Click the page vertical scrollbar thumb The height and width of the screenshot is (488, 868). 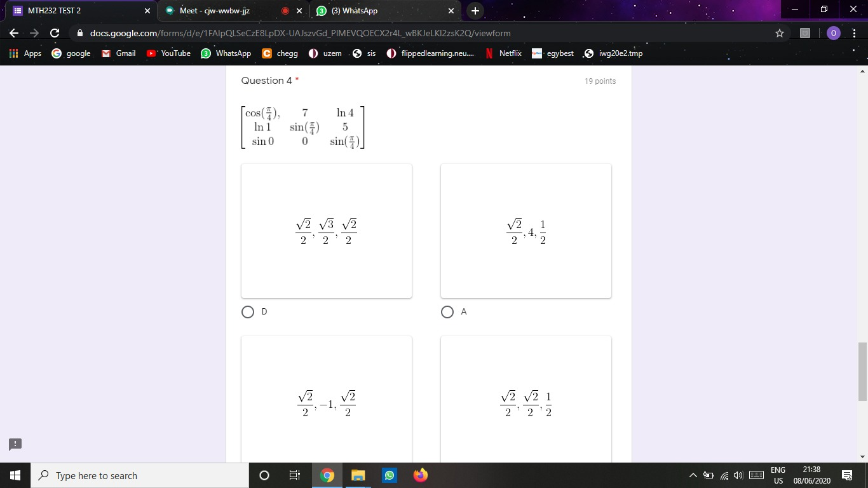click(862, 372)
